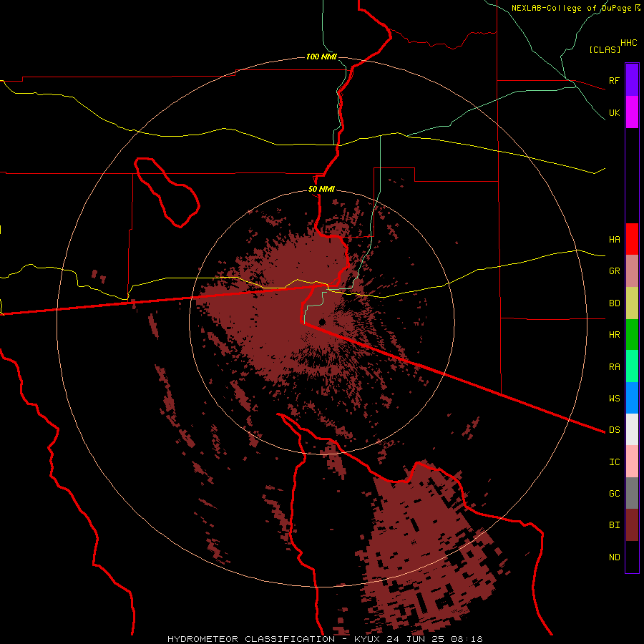Click the RF purple legend swatch

(x=632, y=80)
